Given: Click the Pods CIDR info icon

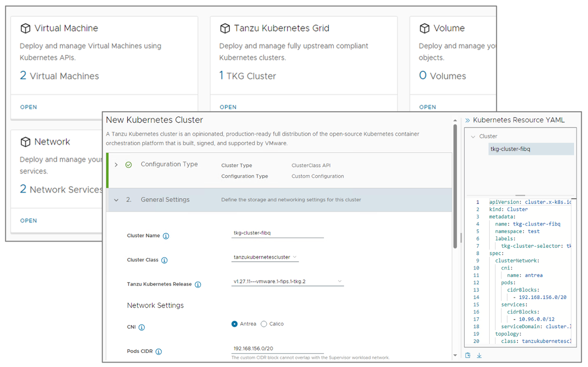Looking at the screenshot, I should [x=158, y=352].
